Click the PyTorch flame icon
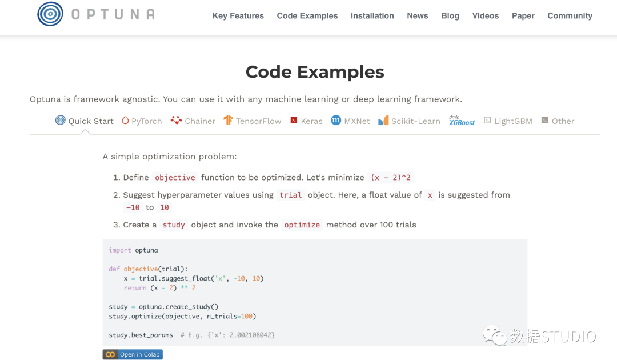The width and height of the screenshot is (617, 364). pos(125,121)
